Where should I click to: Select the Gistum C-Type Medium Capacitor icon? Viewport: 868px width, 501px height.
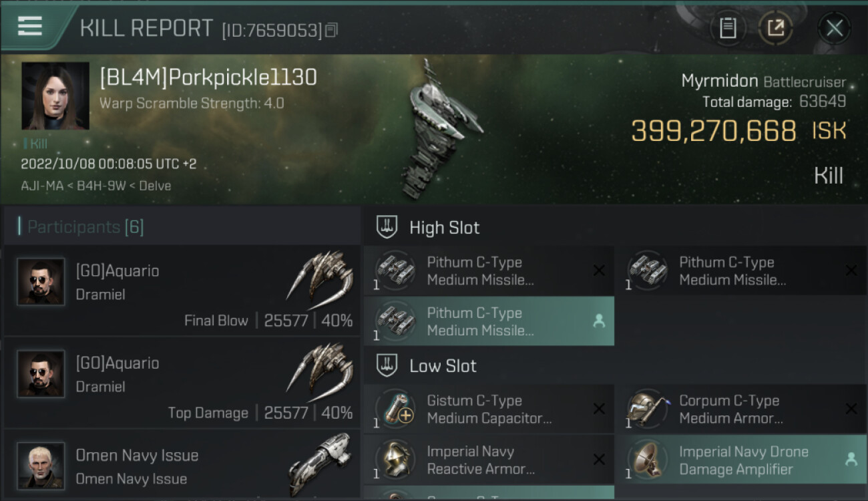pyautogui.click(x=395, y=409)
